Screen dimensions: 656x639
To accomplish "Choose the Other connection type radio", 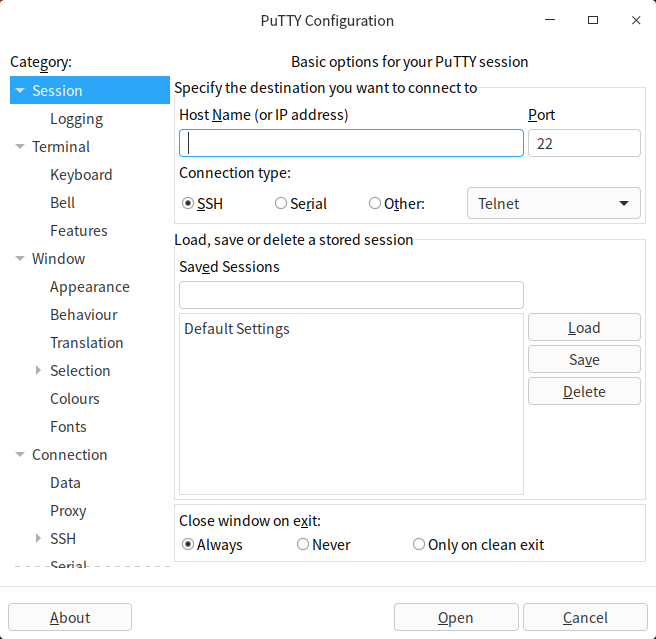I will click(375, 203).
